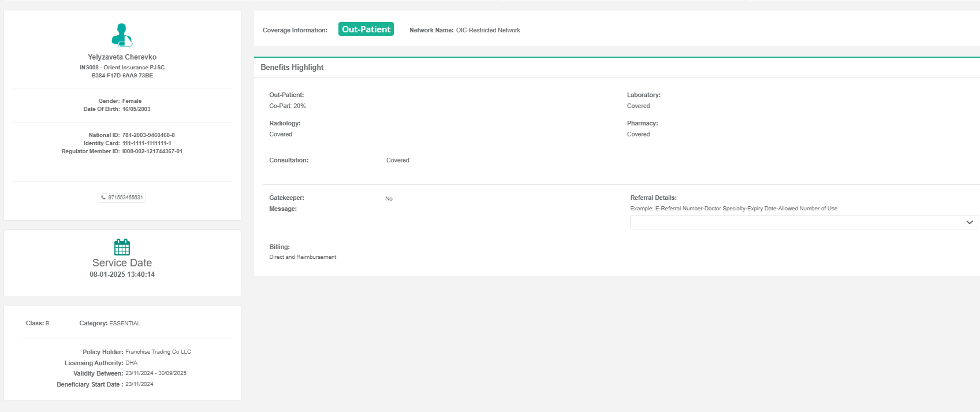Click the Validity Between date range
Screen dimensions: 980x412
(156, 373)
